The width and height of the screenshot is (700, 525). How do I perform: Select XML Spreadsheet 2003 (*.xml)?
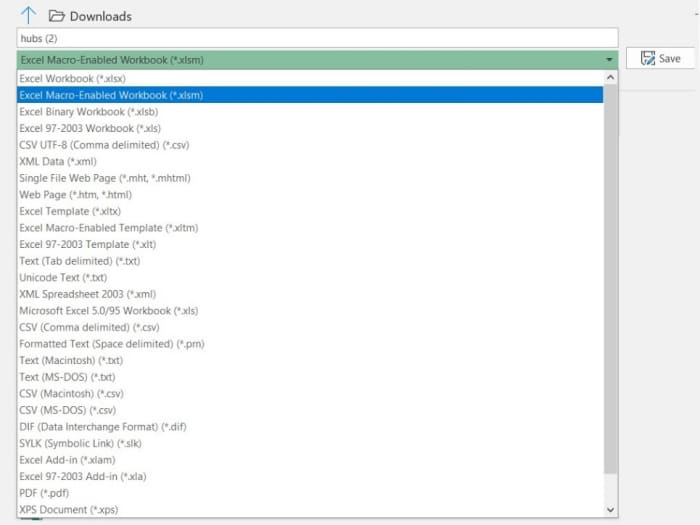[x=310, y=294]
